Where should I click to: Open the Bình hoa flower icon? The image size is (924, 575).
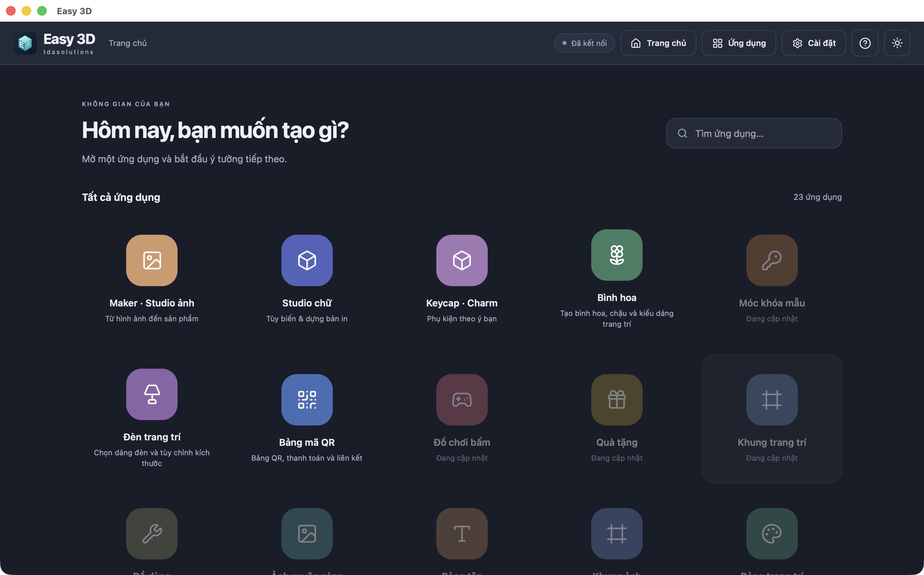[617, 255]
